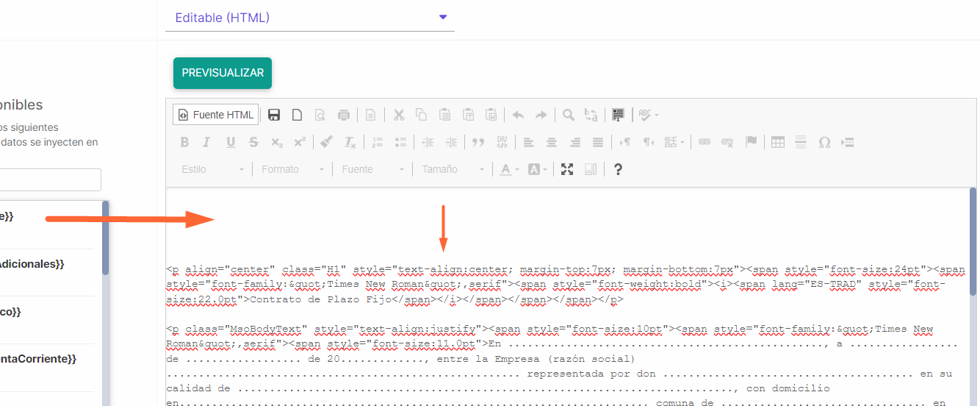Set text direction left to right
The height and width of the screenshot is (406, 980).
pos(625,142)
